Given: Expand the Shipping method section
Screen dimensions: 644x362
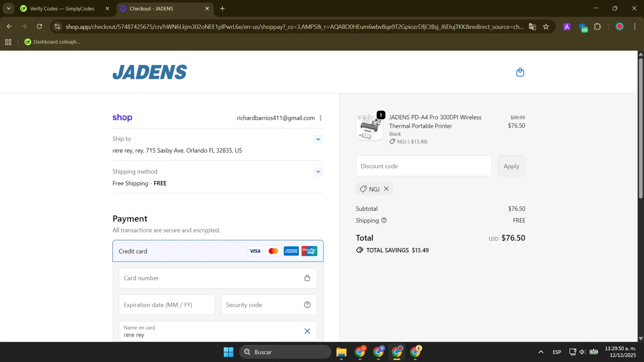Looking at the screenshot, I should tap(318, 172).
